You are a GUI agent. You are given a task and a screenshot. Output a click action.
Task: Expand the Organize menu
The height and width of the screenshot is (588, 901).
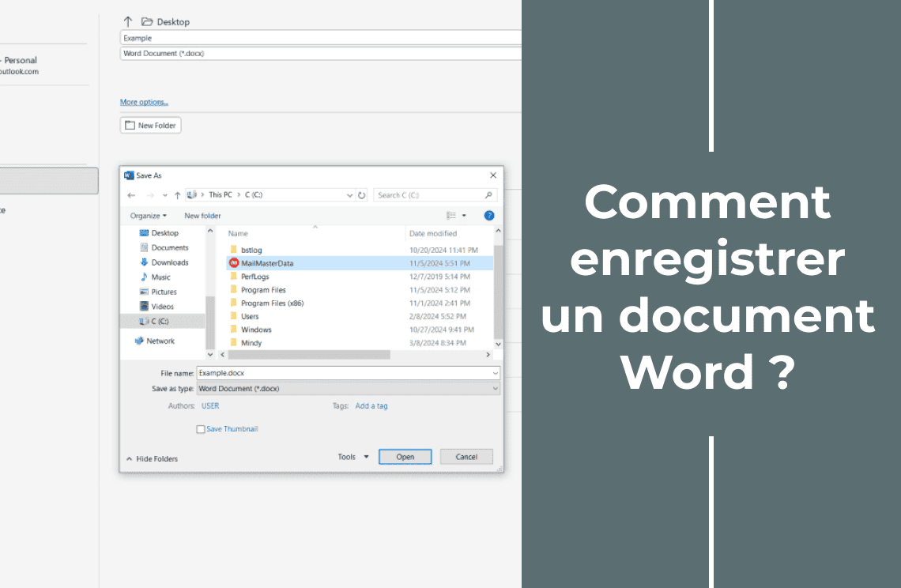pyautogui.click(x=148, y=216)
